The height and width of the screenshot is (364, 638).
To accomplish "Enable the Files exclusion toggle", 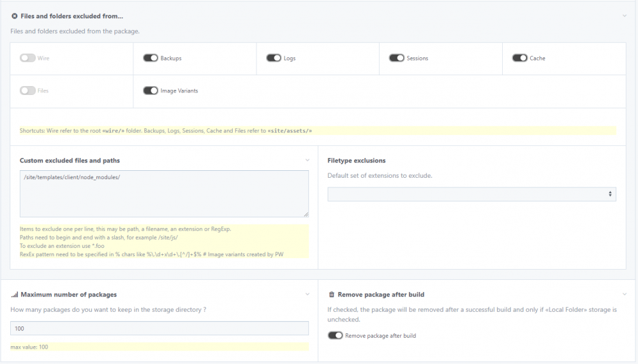I will (27, 91).
